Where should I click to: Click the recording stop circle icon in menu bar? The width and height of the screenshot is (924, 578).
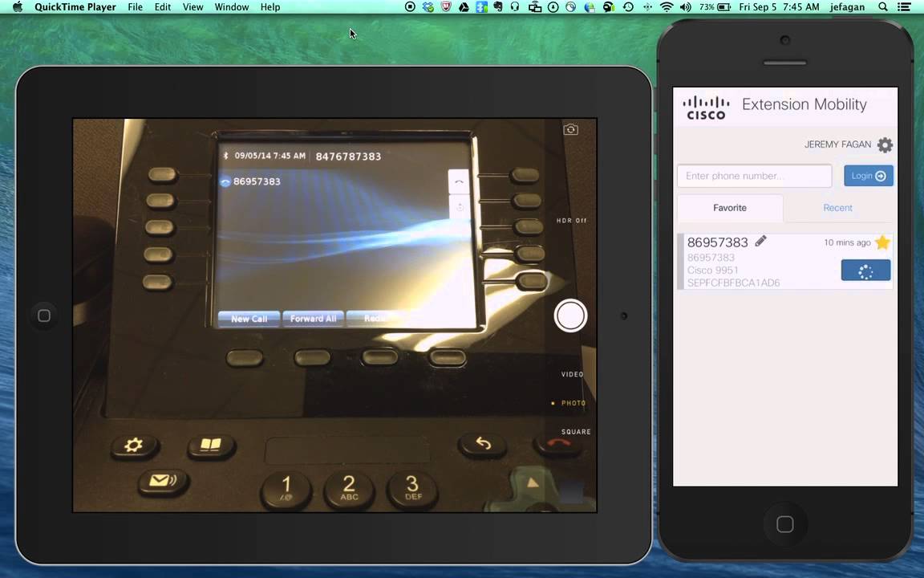click(x=410, y=7)
